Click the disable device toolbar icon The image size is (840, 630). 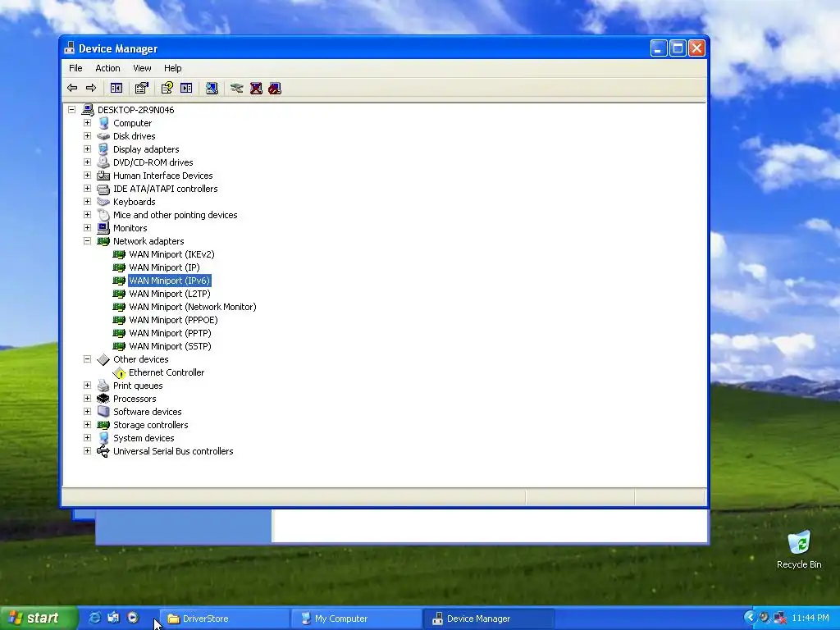tap(275, 88)
